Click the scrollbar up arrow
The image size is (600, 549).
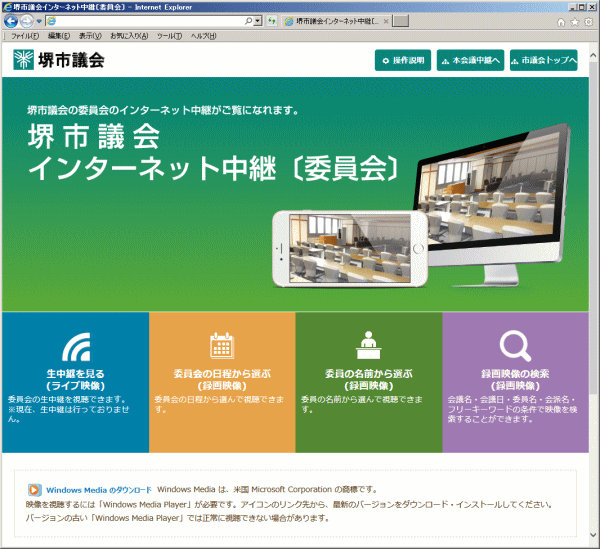(x=593, y=55)
